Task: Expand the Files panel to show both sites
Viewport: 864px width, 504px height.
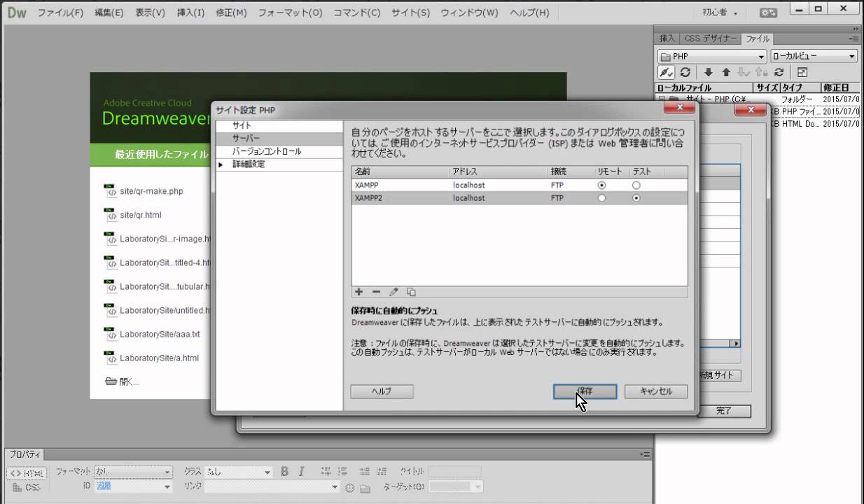Action: coord(802,72)
